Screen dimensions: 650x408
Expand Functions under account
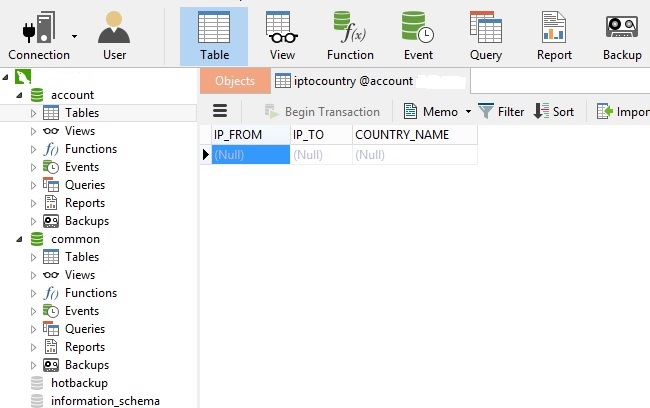(33, 149)
